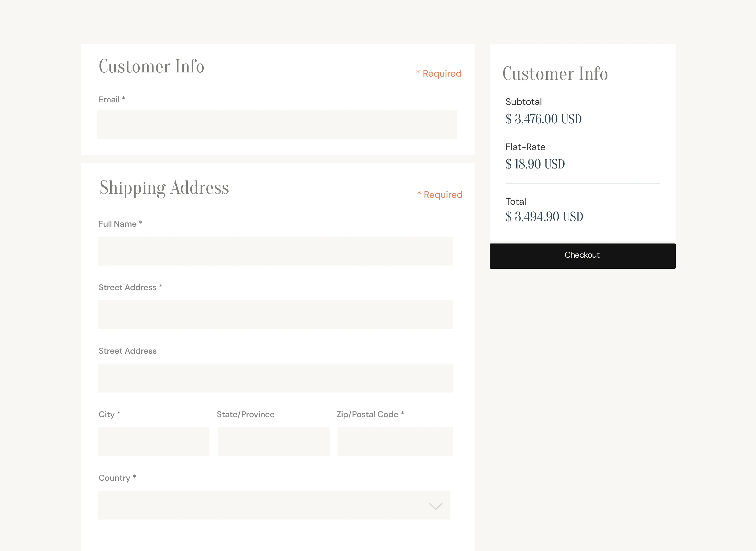The width and height of the screenshot is (756, 551).
Task: Click the Required label near Shipping Address
Action: tap(440, 194)
